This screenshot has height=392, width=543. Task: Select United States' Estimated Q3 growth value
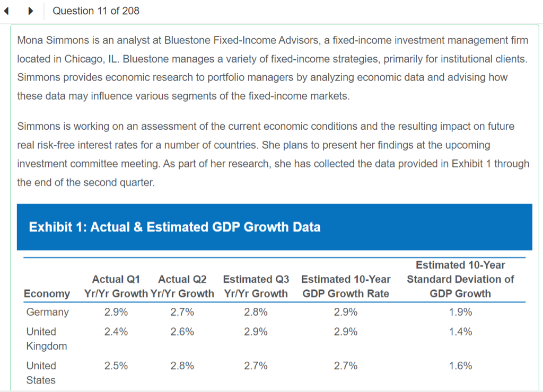[x=256, y=366]
